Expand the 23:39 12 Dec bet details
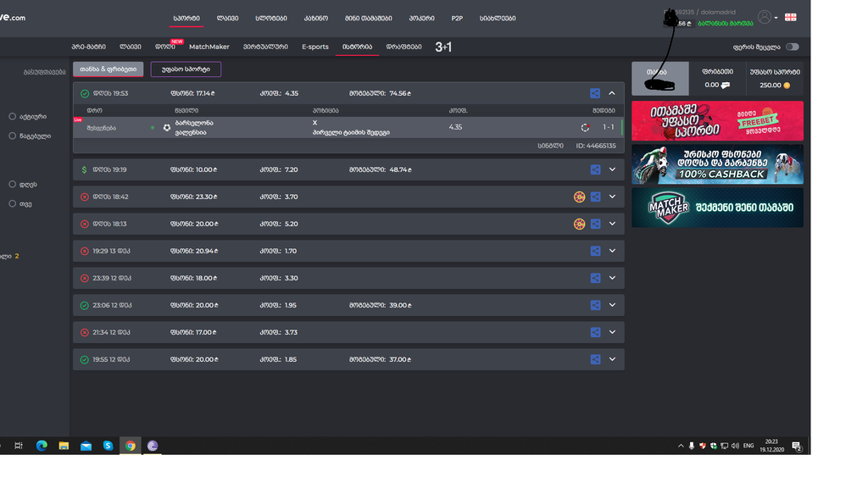This screenshot has width=868, height=488. click(612, 278)
